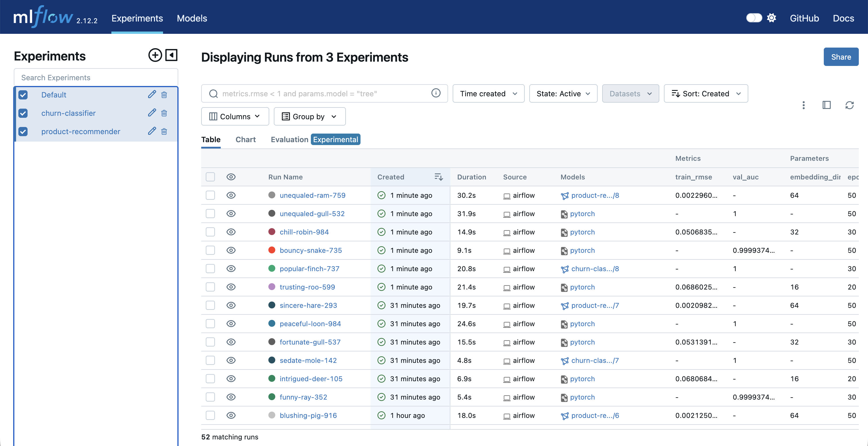
Task: Click the red color dot of bouncy-snake-735
Action: pyautogui.click(x=272, y=250)
